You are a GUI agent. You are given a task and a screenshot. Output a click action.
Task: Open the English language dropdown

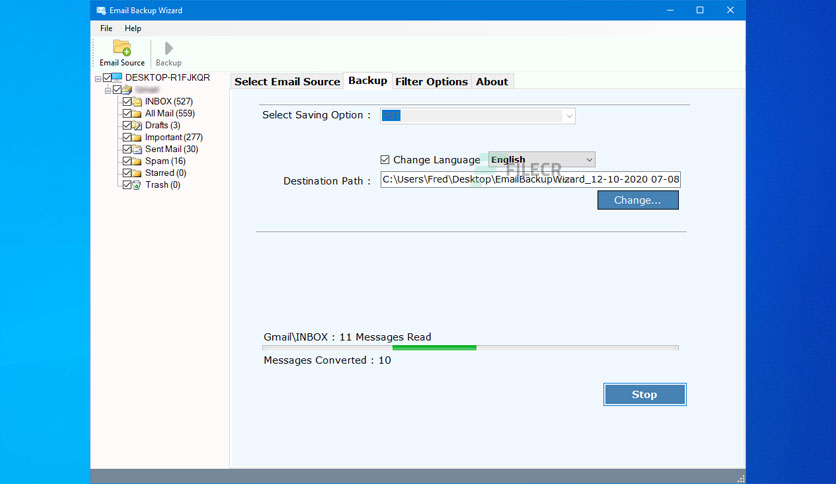tap(542, 159)
